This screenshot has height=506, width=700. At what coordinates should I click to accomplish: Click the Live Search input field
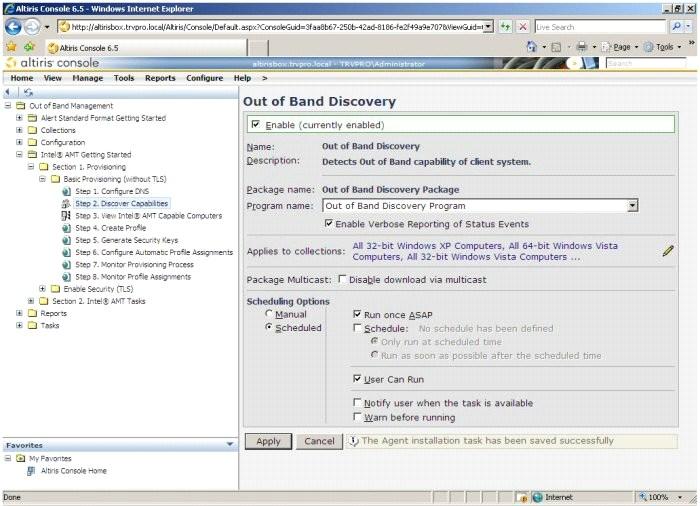(600, 27)
